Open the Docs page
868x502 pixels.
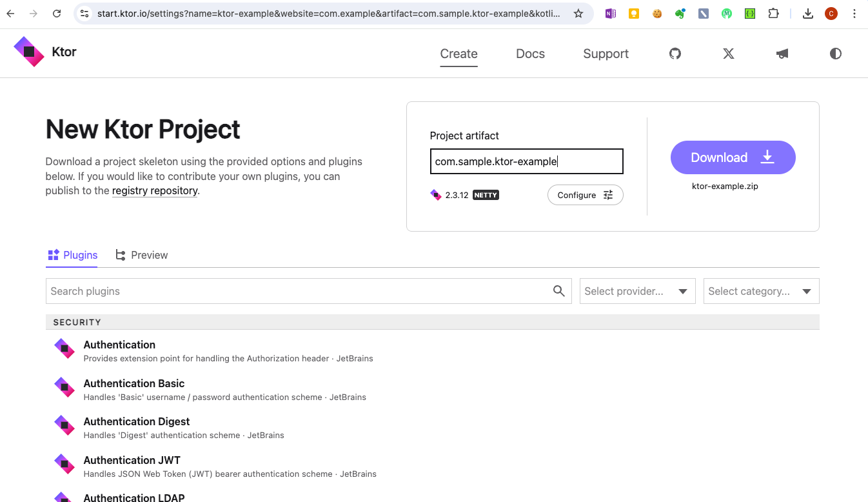[x=531, y=54]
